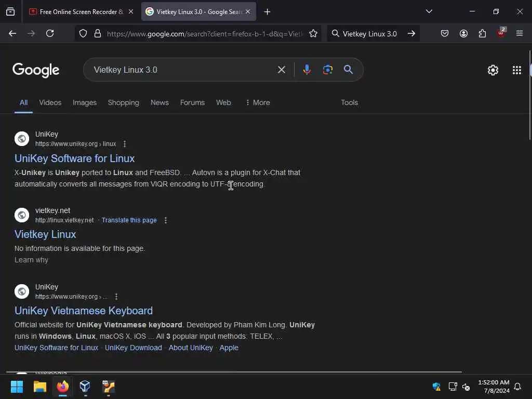
Task: Go back to previous page
Action: tap(12, 33)
